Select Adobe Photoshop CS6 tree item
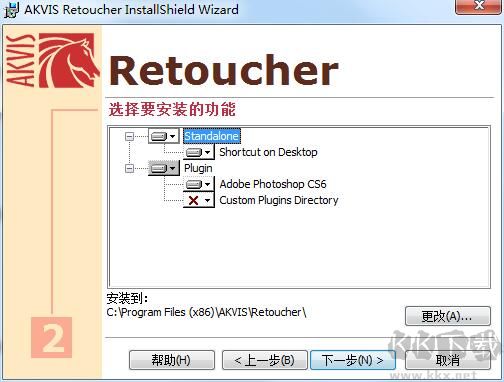 point(273,184)
